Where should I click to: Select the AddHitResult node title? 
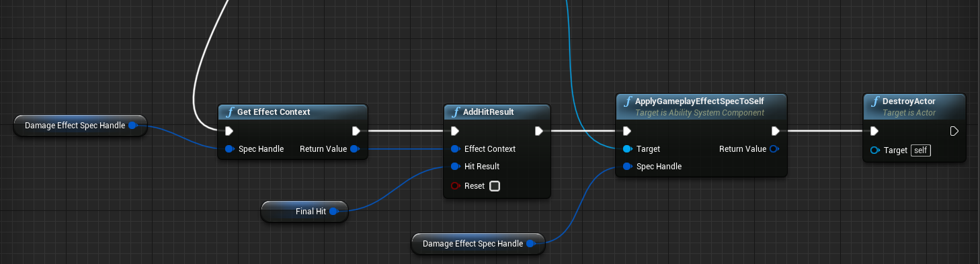[489, 112]
